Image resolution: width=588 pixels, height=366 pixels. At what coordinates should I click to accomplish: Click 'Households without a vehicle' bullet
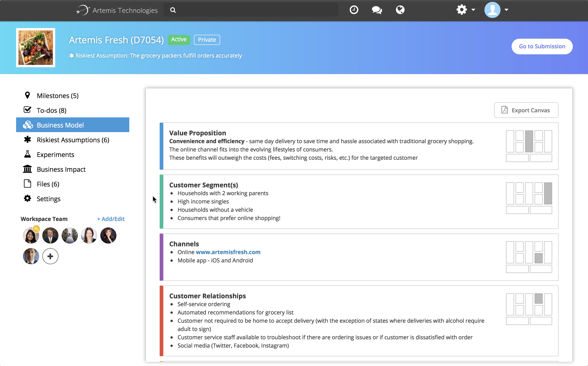(215, 210)
